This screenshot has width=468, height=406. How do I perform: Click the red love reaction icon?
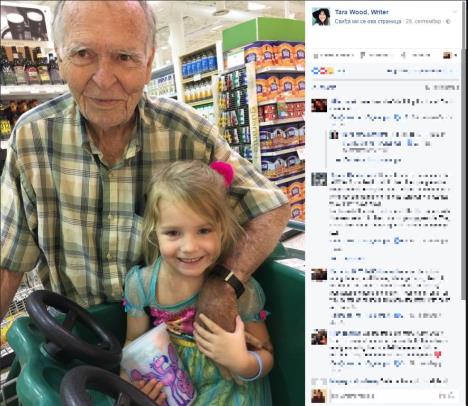(x=322, y=71)
